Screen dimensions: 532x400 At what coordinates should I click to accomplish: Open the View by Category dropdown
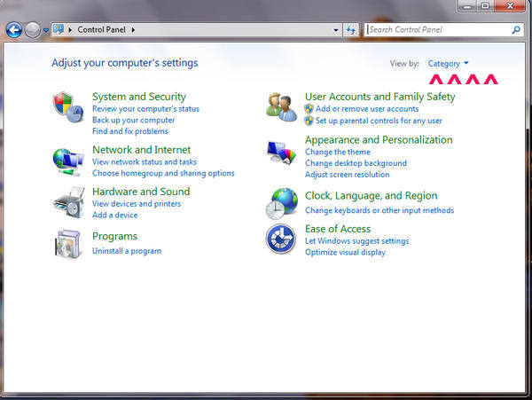click(x=448, y=64)
